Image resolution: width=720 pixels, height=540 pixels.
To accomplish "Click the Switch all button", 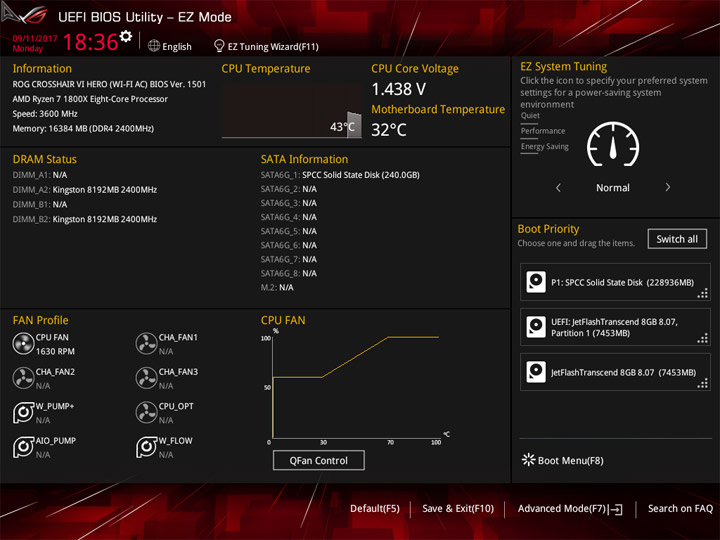I will [x=677, y=239].
